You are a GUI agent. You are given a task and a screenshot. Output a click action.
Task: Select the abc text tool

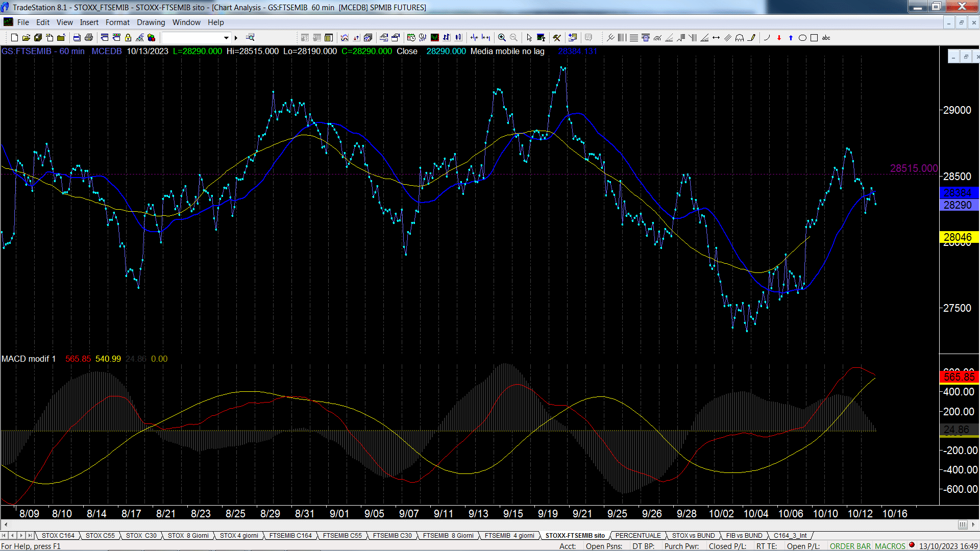point(826,38)
